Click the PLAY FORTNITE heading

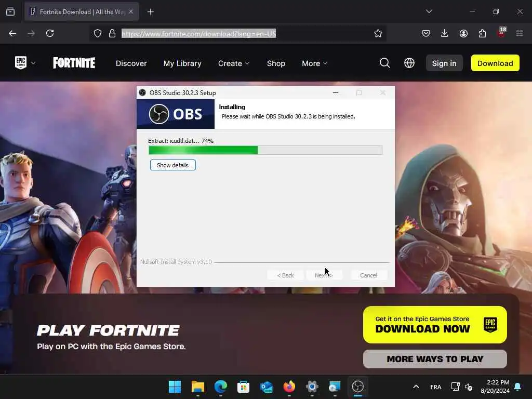(108, 330)
